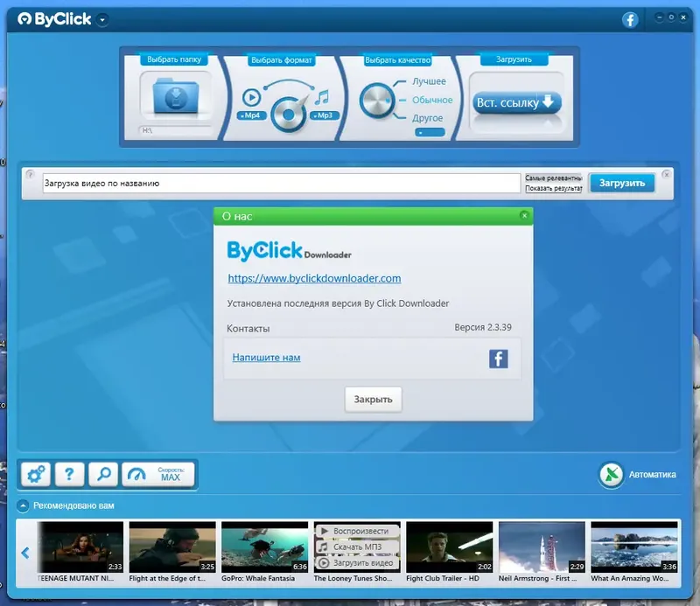This screenshot has width=700, height=606.
Task: Click the Facebook icon in the About dialog
Action: pos(497,357)
